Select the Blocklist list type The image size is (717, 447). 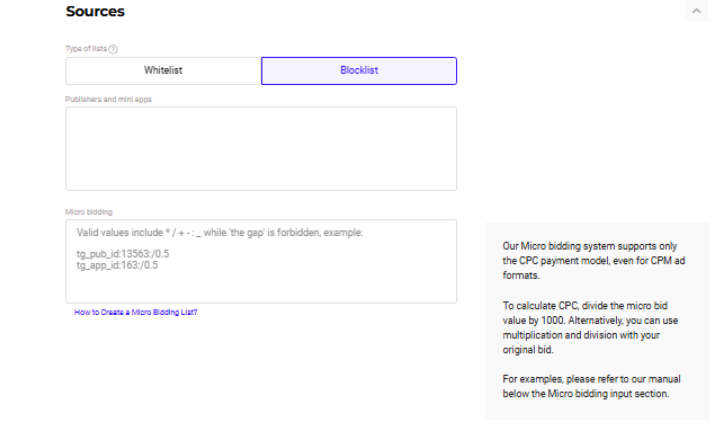coord(359,71)
